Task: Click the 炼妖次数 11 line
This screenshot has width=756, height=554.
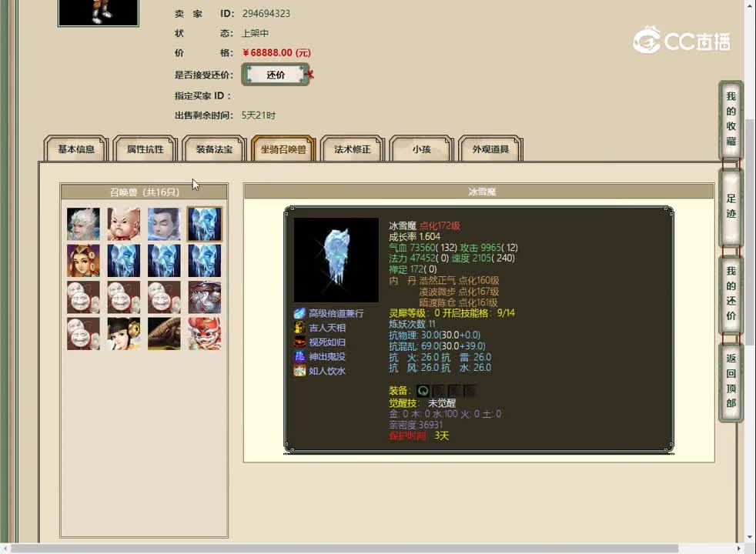Action: [x=412, y=324]
